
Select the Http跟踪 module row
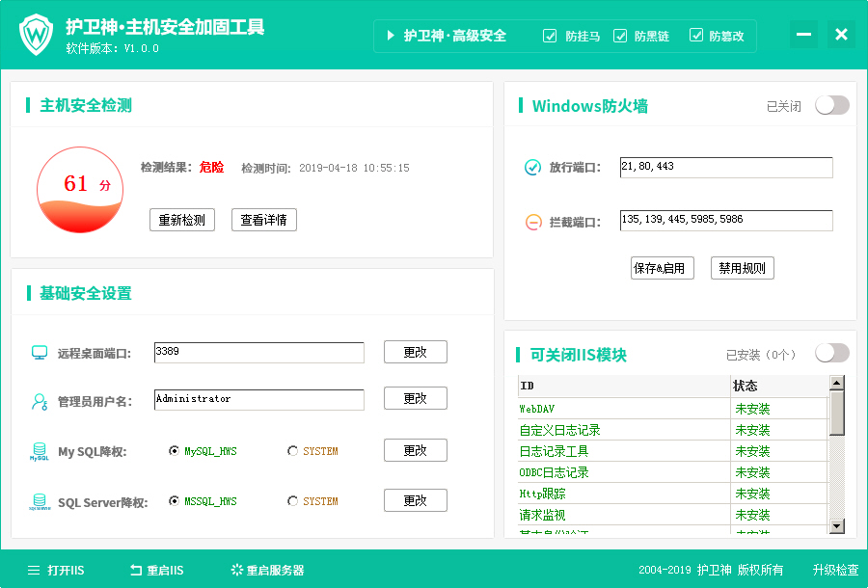[x=673, y=494]
